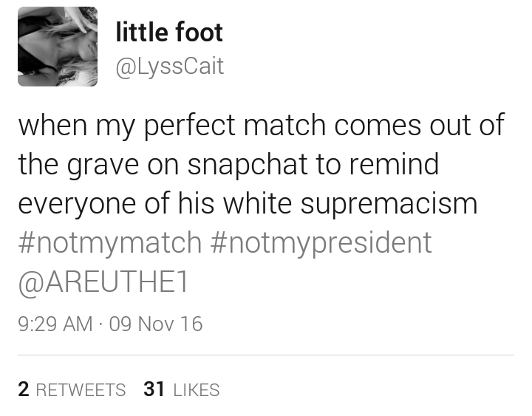This screenshot has width=532, height=416.
Task: View the 2 retweets count
Action: click(24, 389)
